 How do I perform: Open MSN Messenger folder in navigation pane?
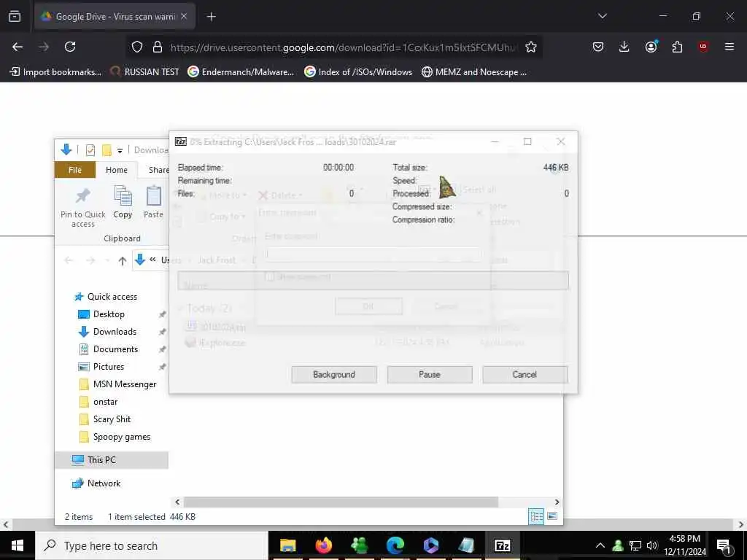pos(124,384)
